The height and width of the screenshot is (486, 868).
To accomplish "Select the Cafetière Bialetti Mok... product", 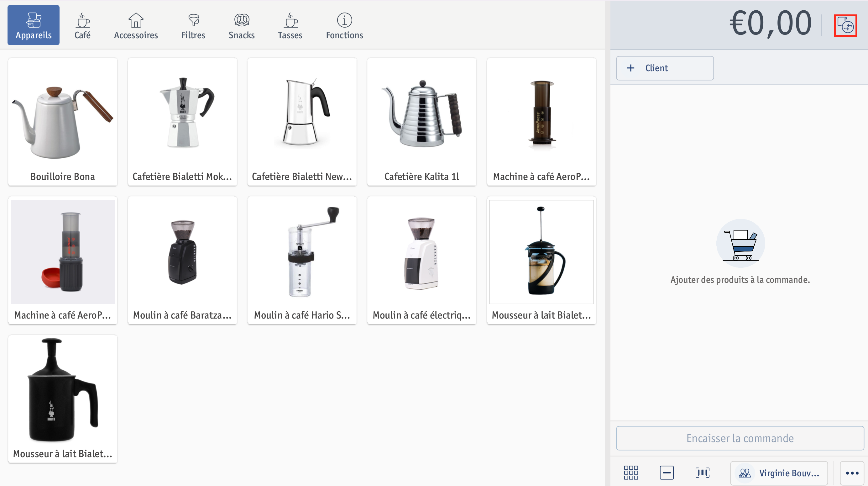I will tap(182, 122).
